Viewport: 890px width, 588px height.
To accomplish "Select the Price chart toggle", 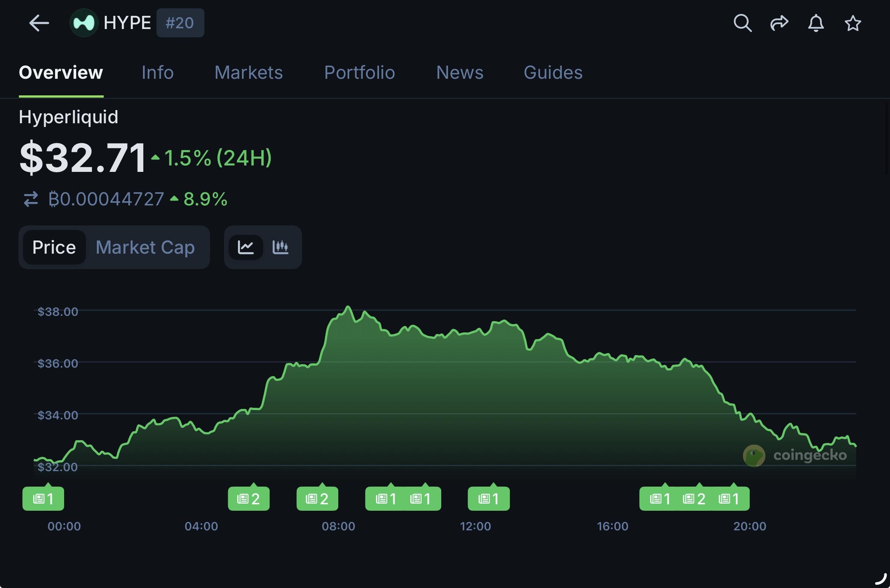I will pos(54,247).
